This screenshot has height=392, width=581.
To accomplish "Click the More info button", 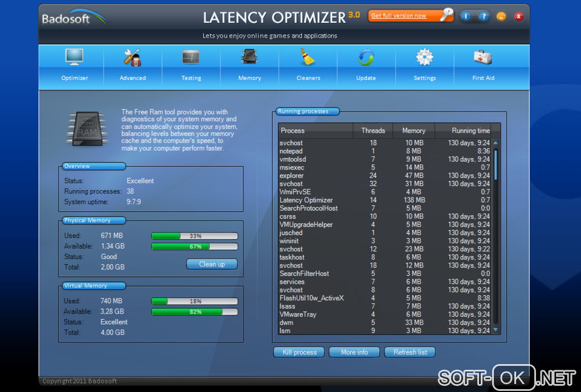I will click(355, 352).
